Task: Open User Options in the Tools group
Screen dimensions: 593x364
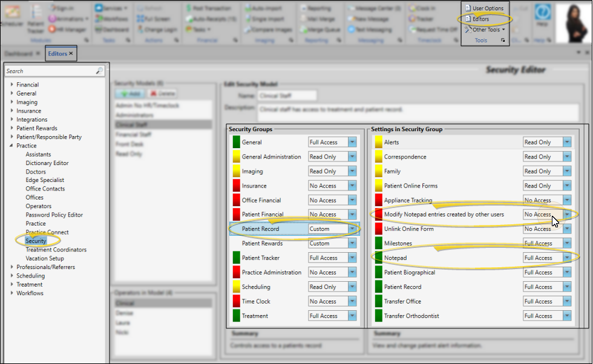Action: [488, 8]
